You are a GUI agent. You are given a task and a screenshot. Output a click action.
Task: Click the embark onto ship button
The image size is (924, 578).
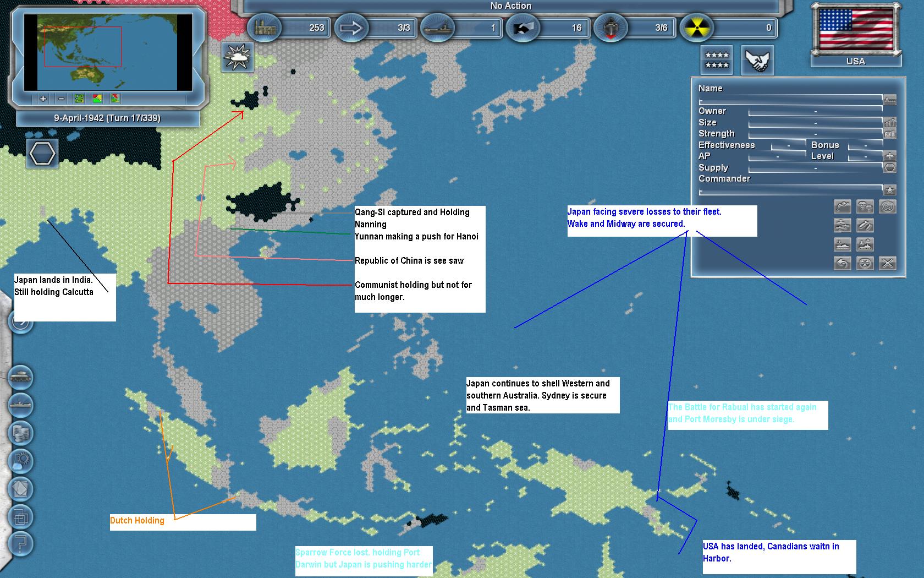point(843,244)
